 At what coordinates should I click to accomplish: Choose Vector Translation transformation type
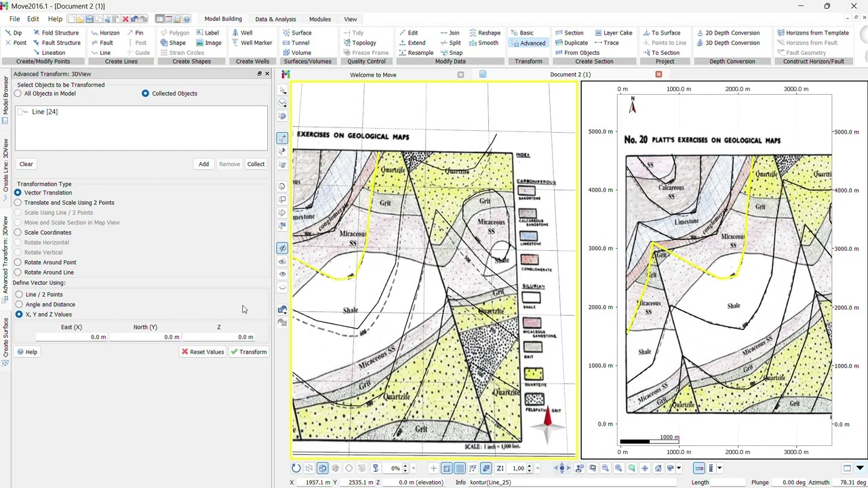coord(43,192)
